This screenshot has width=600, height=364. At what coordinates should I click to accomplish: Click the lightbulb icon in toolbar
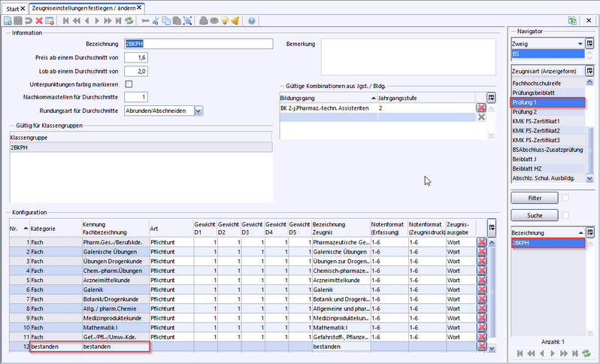[x=224, y=20]
